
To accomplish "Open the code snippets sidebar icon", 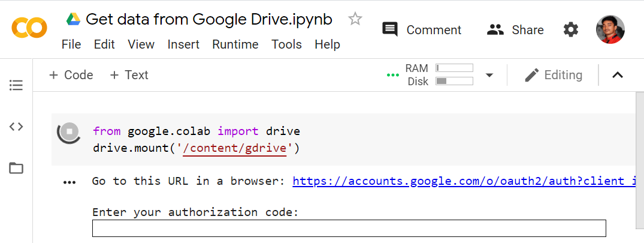I will coord(16,127).
